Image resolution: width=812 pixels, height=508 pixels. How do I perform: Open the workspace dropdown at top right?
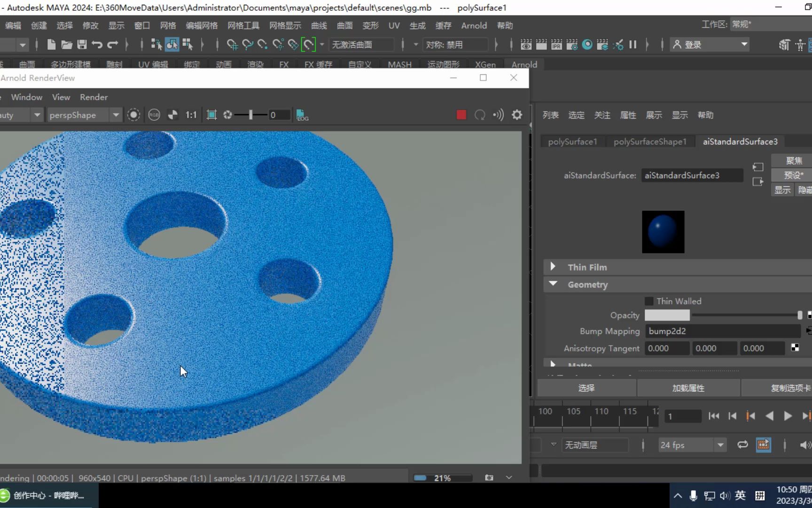point(771,24)
